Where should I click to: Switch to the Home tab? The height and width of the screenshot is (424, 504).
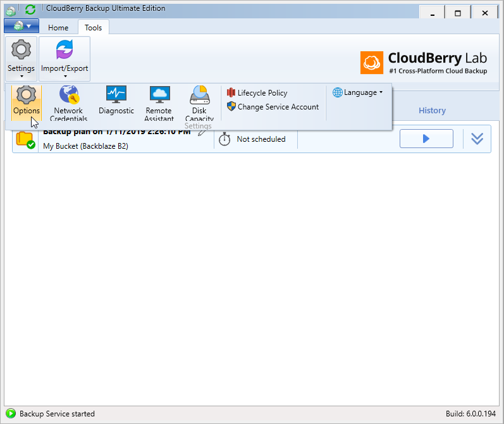[x=58, y=28]
